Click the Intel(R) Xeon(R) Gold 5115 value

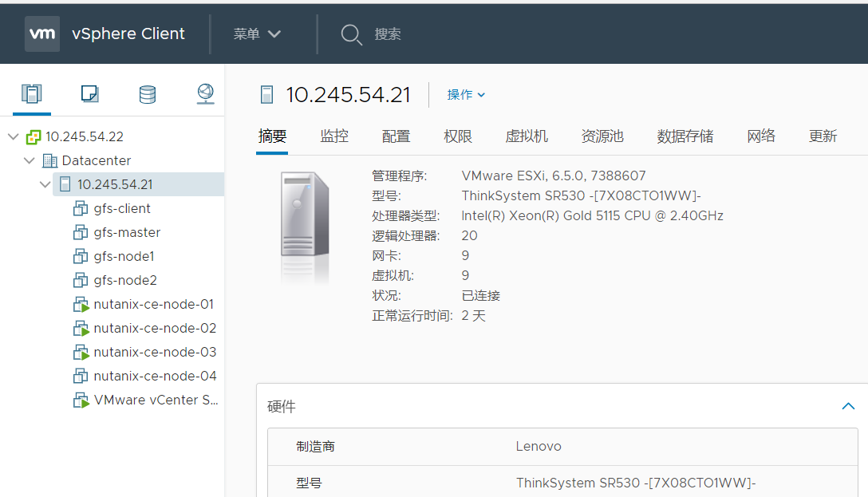pos(592,216)
